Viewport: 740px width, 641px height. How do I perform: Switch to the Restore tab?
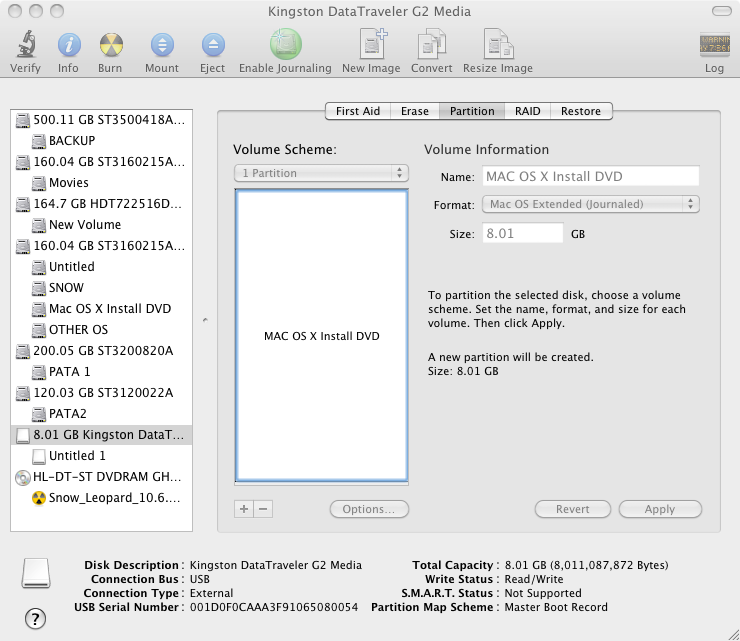click(581, 111)
